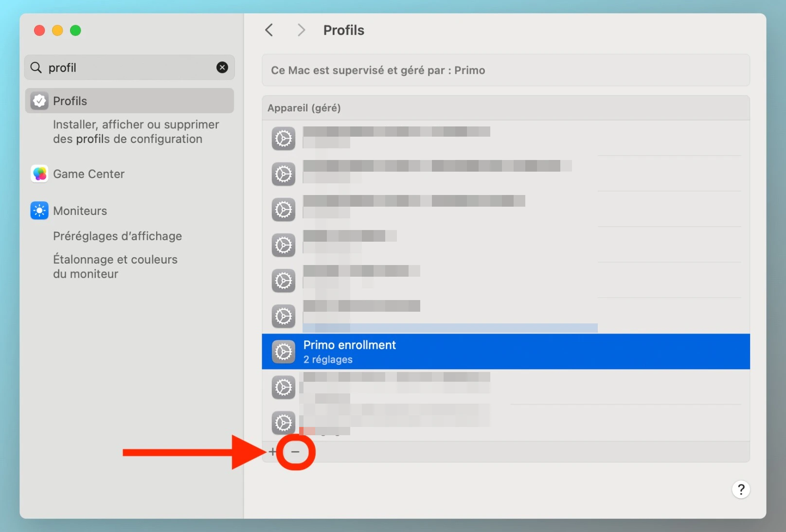The image size is (786, 532).
Task: Click the magnifying glass in the search field
Action: point(36,68)
